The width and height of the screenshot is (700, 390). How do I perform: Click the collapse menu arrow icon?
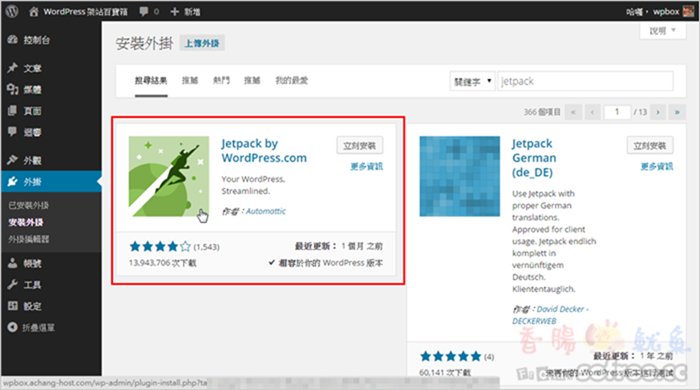pos(12,327)
